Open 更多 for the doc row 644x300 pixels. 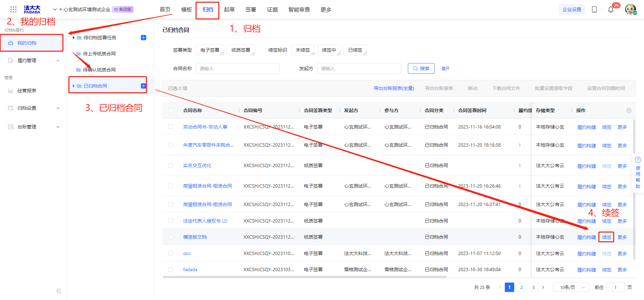[x=622, y=254]
